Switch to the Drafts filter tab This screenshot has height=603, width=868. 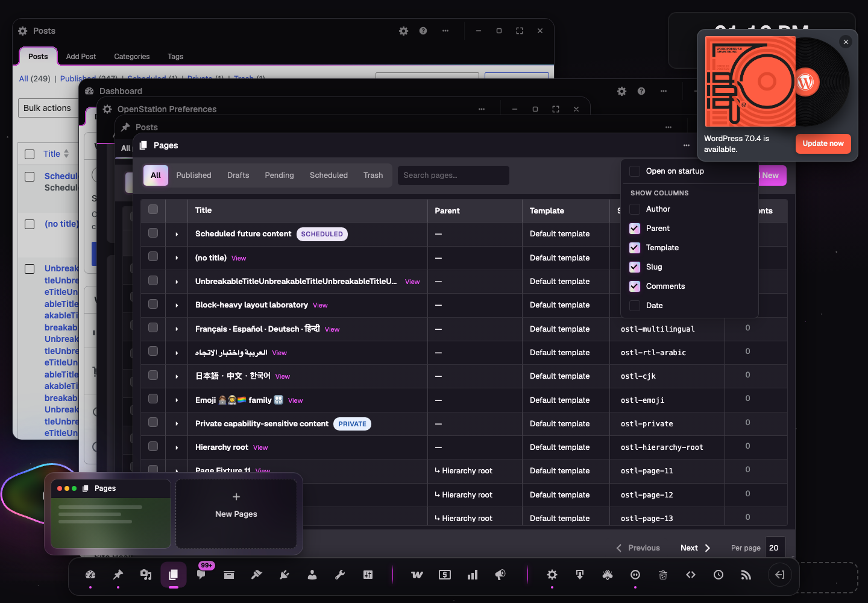[238, 175]
